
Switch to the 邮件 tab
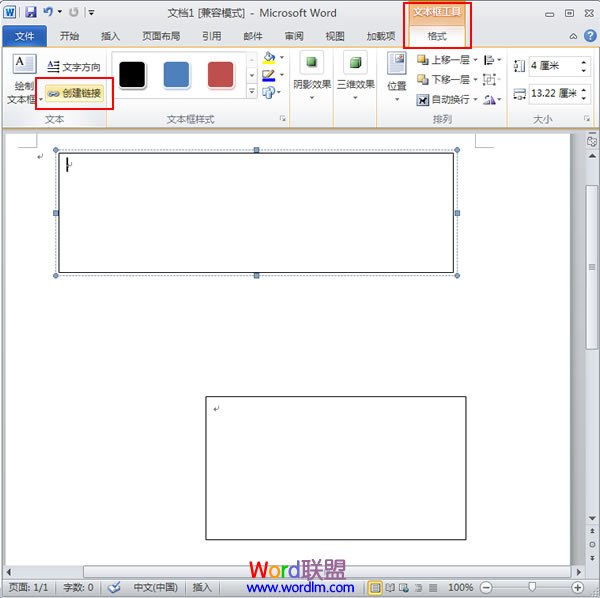[x=253, y=36]
